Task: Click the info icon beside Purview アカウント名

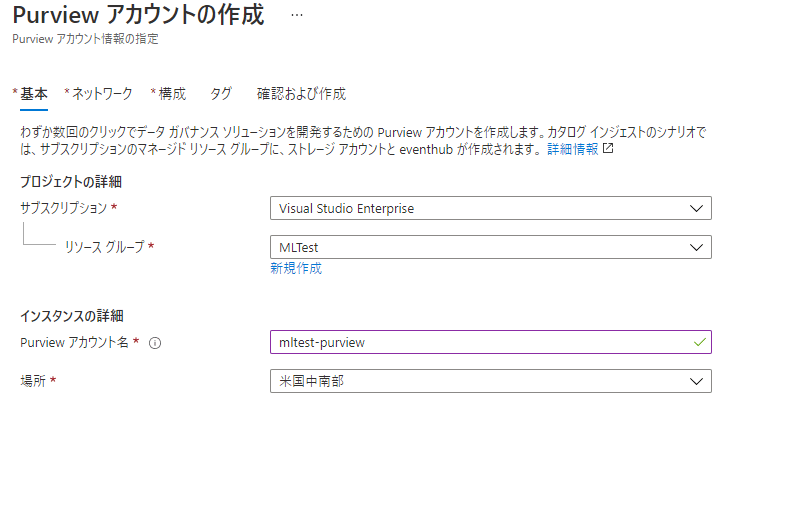Action: 155,343
